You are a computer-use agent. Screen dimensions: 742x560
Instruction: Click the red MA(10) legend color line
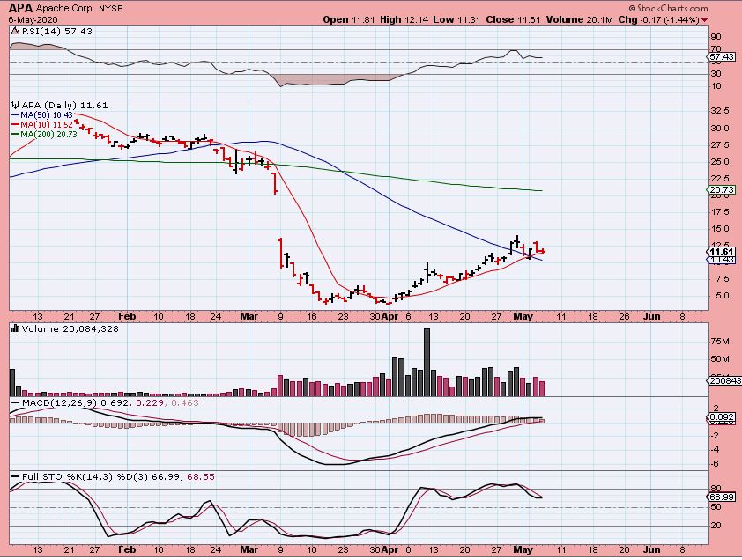click(x=16, y=125)
